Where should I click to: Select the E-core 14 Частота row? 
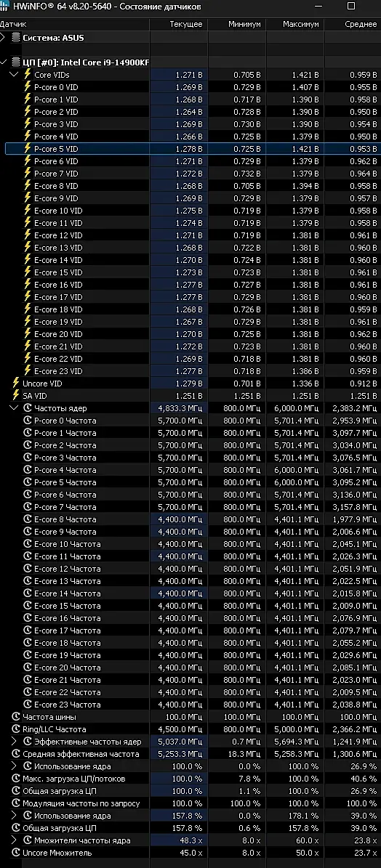[x=190, y=593]
